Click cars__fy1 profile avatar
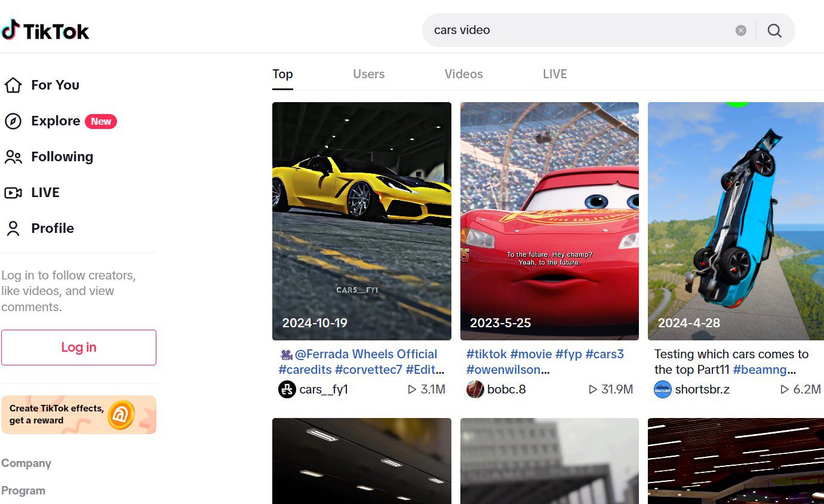 [287, 389]
